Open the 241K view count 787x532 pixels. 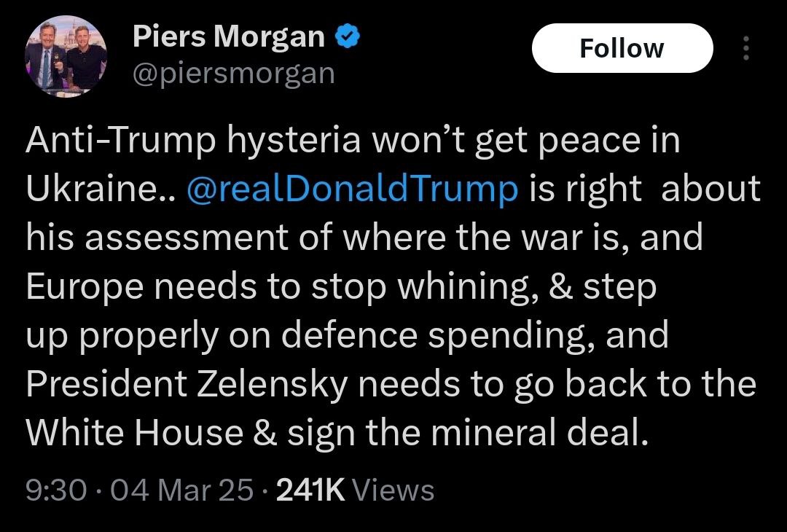click(310, 490)
